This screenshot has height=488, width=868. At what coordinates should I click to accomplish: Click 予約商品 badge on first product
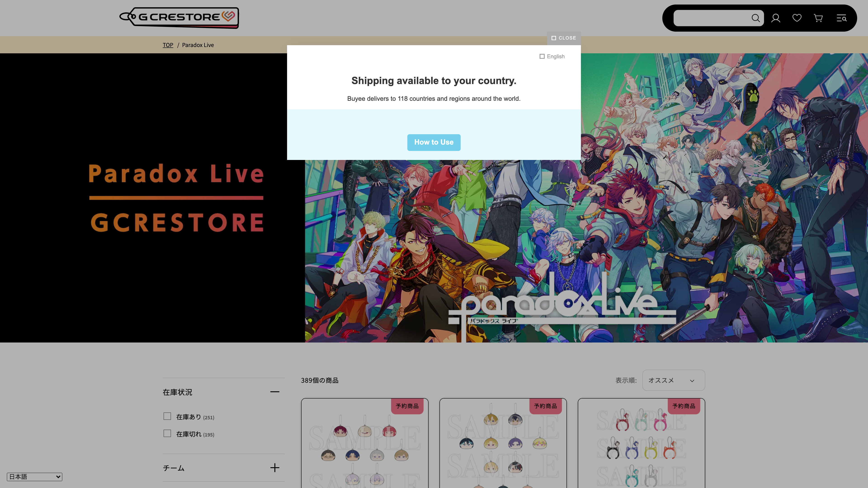407,406
